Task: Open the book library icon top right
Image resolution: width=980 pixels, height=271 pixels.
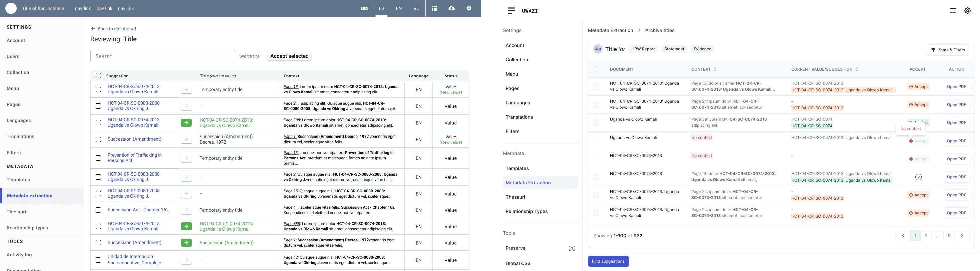Action: click(x=953, y=11)
